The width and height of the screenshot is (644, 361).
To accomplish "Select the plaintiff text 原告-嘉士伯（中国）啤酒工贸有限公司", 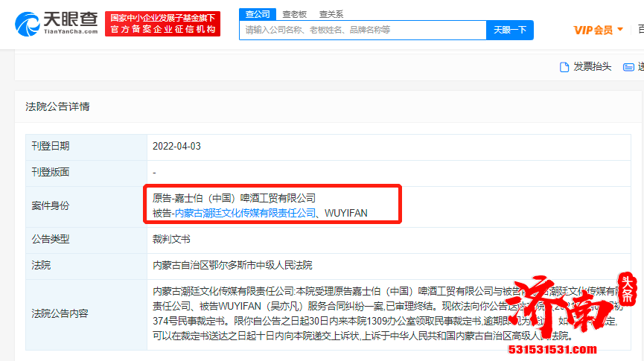I will point(234,199).
